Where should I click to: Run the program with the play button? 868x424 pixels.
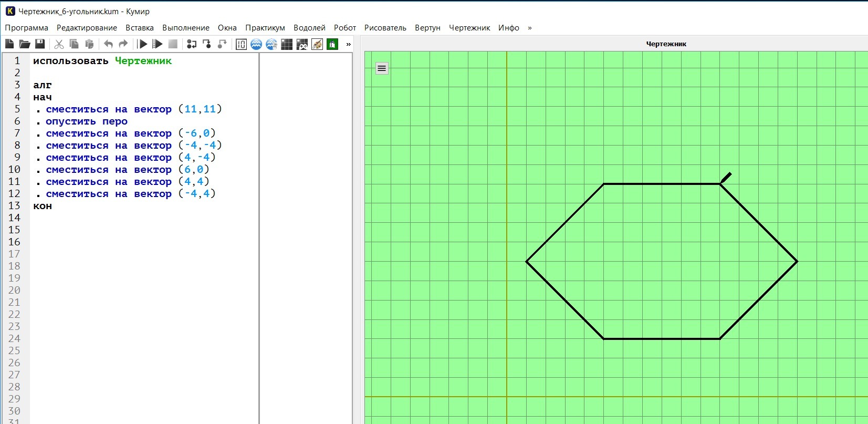point(142,44)
